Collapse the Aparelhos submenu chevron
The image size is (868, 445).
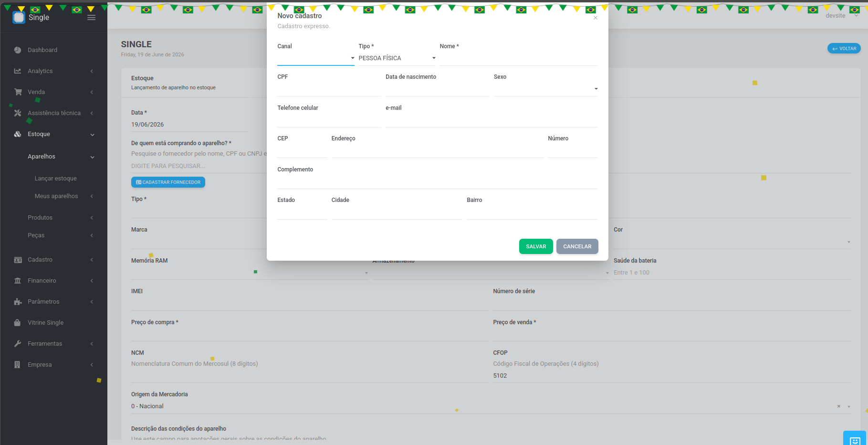point(92,157)
